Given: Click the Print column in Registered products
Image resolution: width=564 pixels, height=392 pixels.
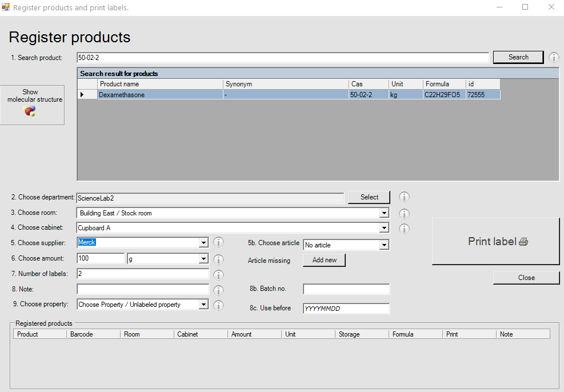Looking at the screenshot, I should 469,334.
